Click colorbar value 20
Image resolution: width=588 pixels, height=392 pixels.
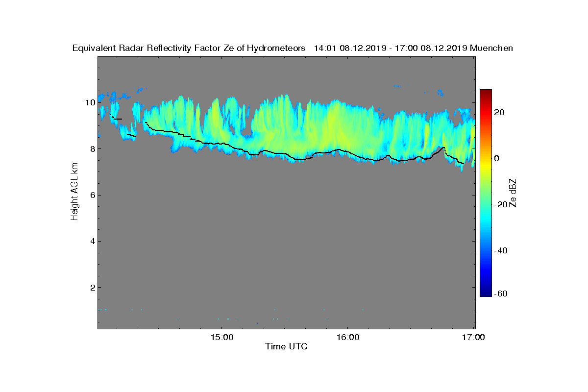pos(500,112)
